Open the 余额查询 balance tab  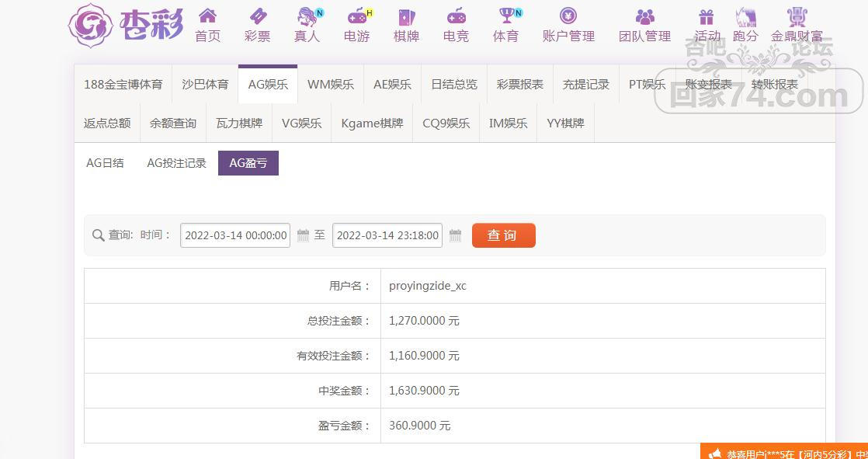tap(173, 123)
